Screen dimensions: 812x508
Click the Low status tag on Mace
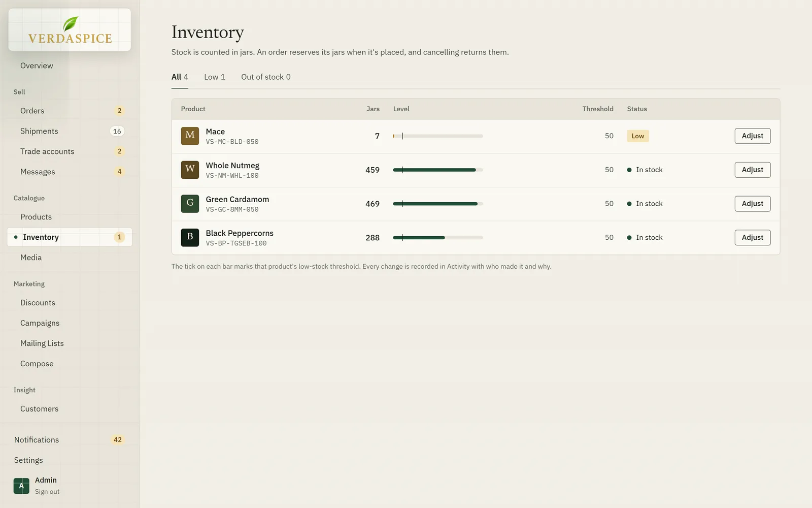[x=638, y=136]
